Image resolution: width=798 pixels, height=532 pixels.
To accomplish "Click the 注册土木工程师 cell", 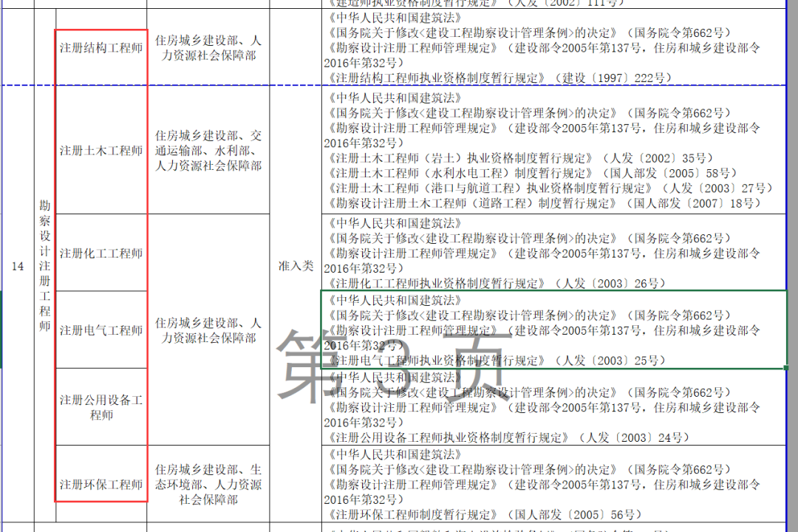I will pyautogui.click(x=101, y=151).
